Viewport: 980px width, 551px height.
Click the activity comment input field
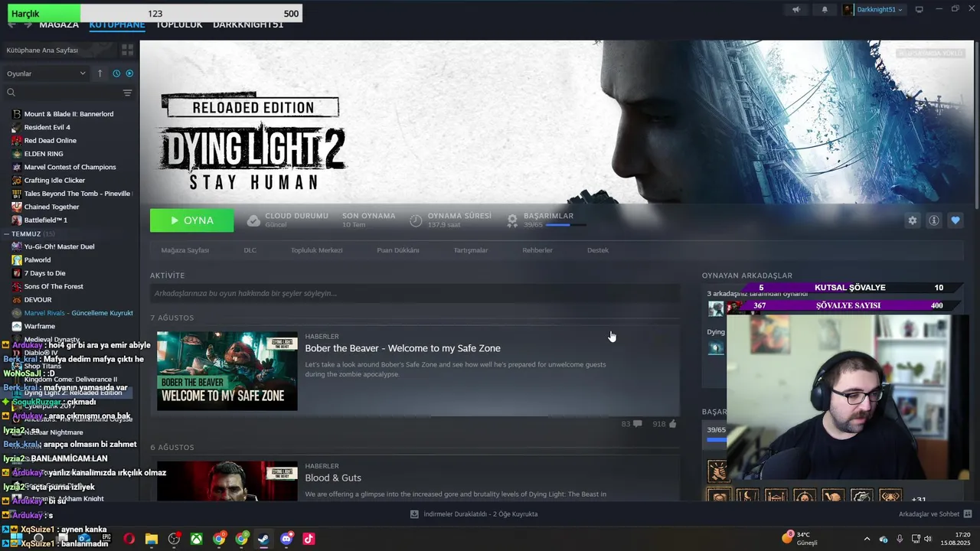coord(414,293)
